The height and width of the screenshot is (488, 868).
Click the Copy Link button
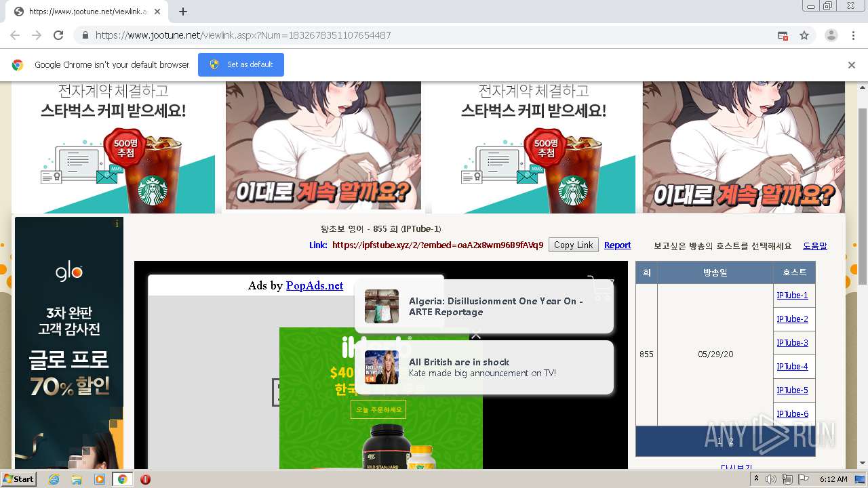(573, 245)
